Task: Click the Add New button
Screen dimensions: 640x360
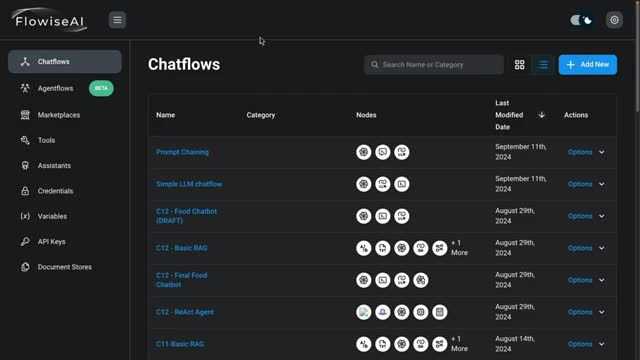Action: click(x=588, y=64)
